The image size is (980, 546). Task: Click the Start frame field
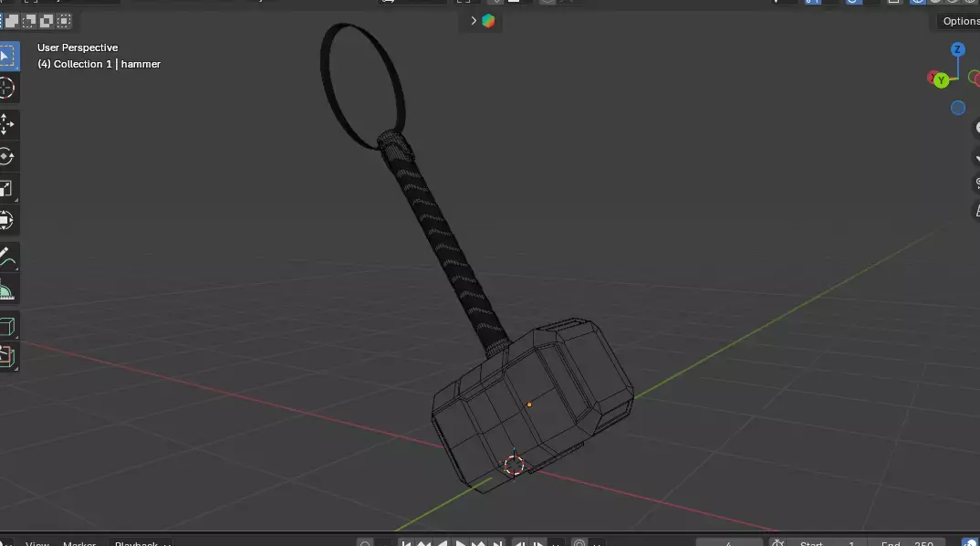[829, 543]
